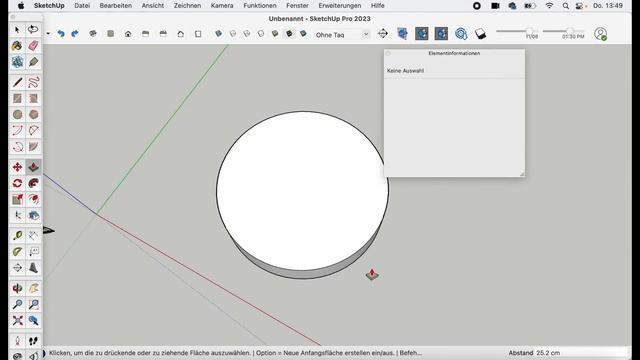Pick the Protractor tool

(17, 251)
